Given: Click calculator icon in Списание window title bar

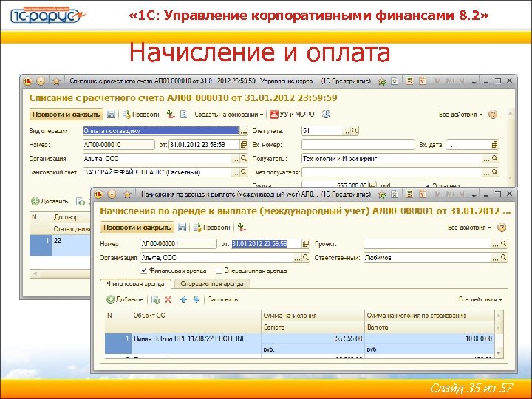Looking at the screenshot, I should [x=410, y=81].
